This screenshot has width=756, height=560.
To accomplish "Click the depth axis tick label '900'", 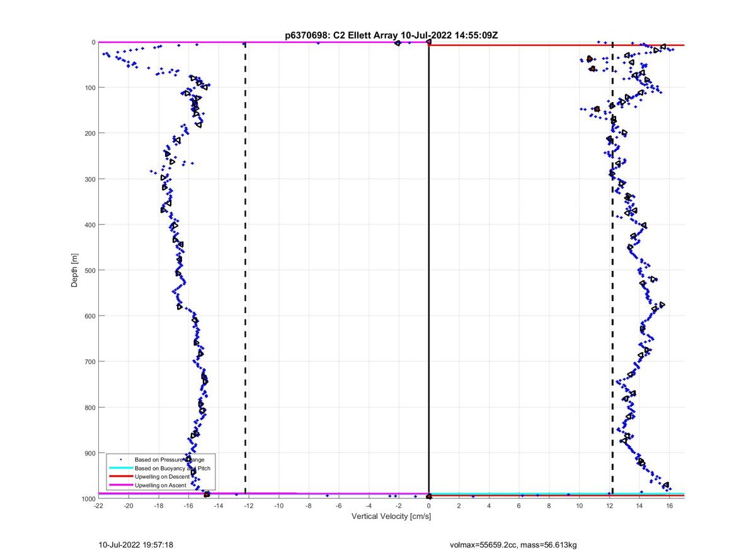I will tap(89, 453).
